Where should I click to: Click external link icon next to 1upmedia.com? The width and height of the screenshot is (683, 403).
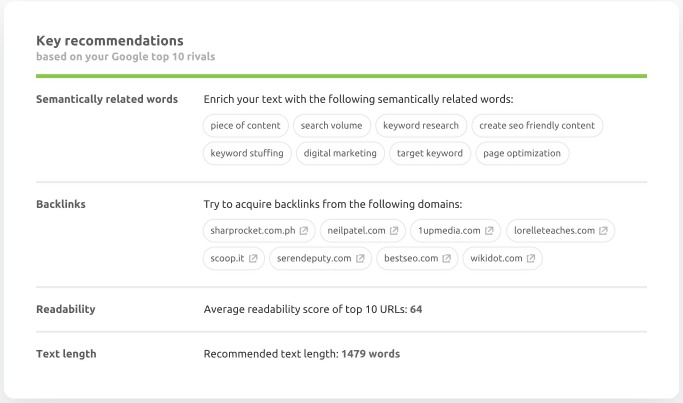[489, 230]
